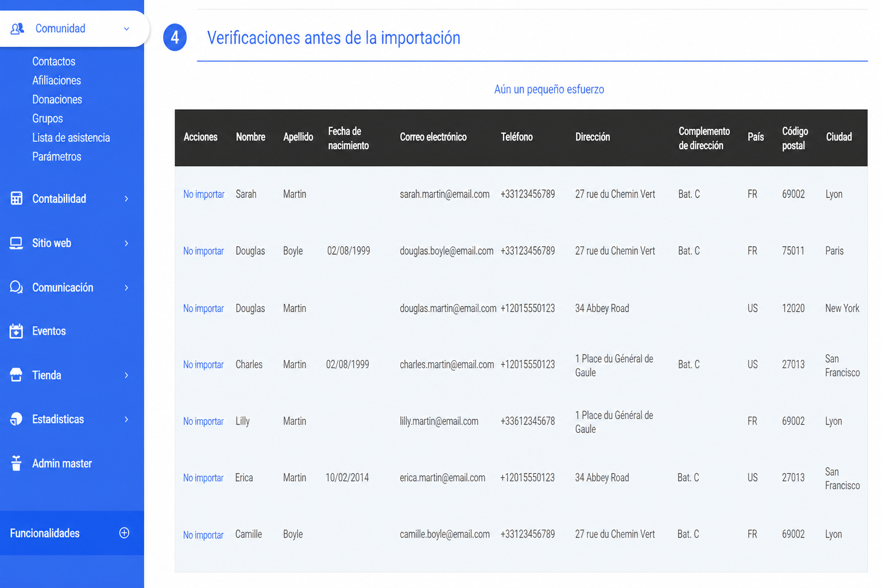Open the Contabilidad menu label
882x588 pixels.
coord(59,199)
